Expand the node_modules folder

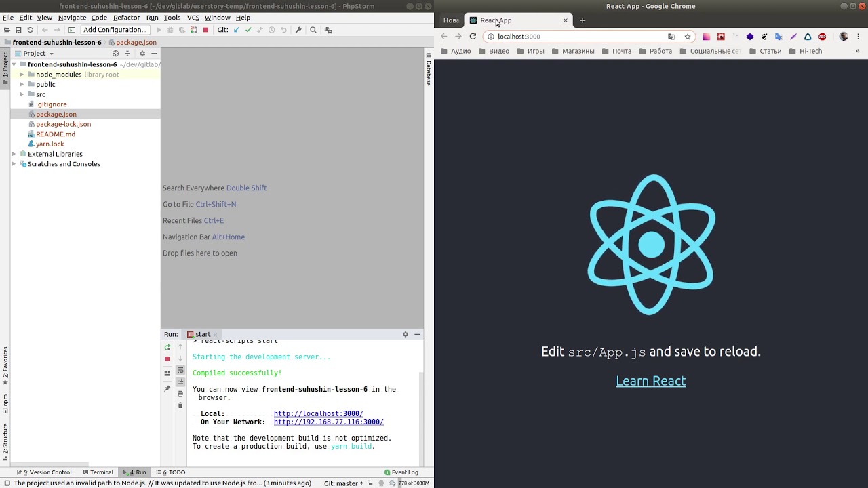click(22, 75)
